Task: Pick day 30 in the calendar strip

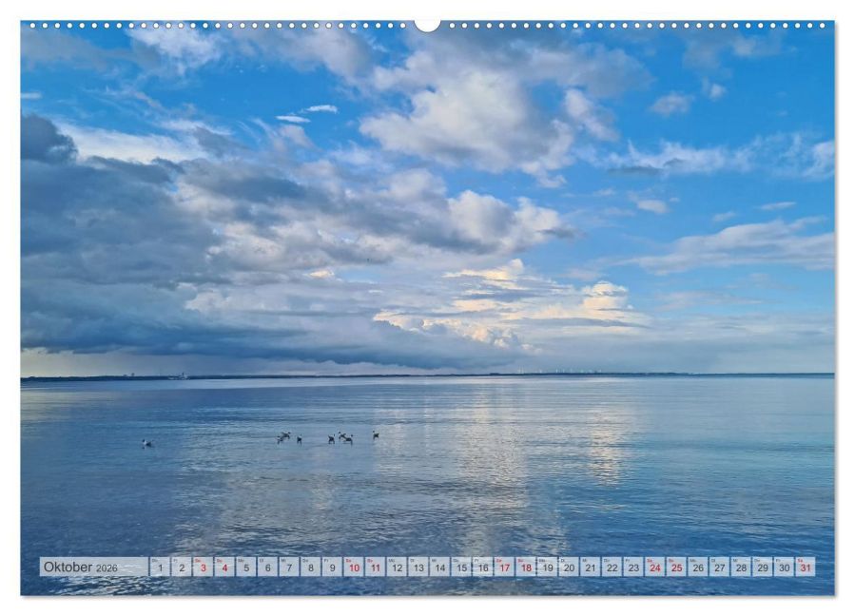Action: click(x=784, y=568)
